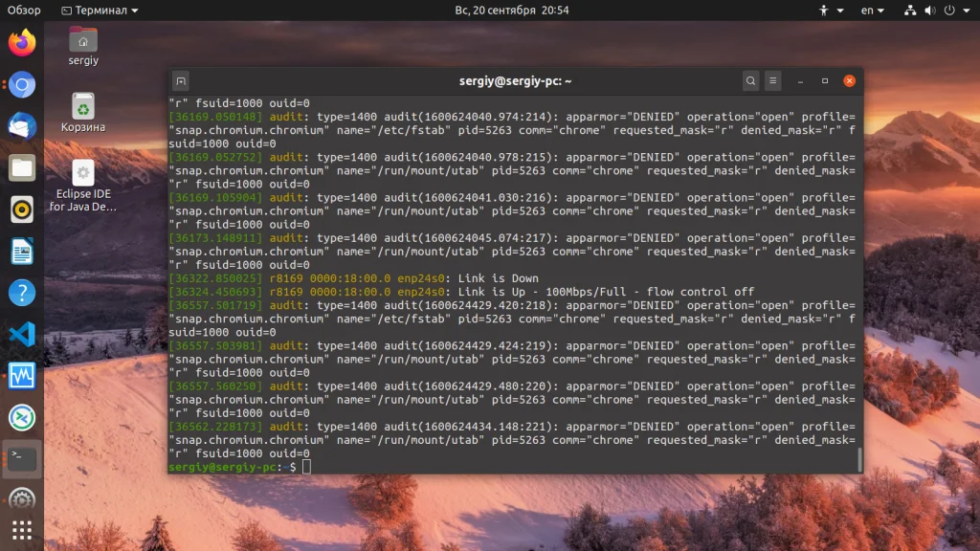Select the Terminal icon in the dock
Image resolution: width=980 pixels, height=551 pixels.
(22, 459)
